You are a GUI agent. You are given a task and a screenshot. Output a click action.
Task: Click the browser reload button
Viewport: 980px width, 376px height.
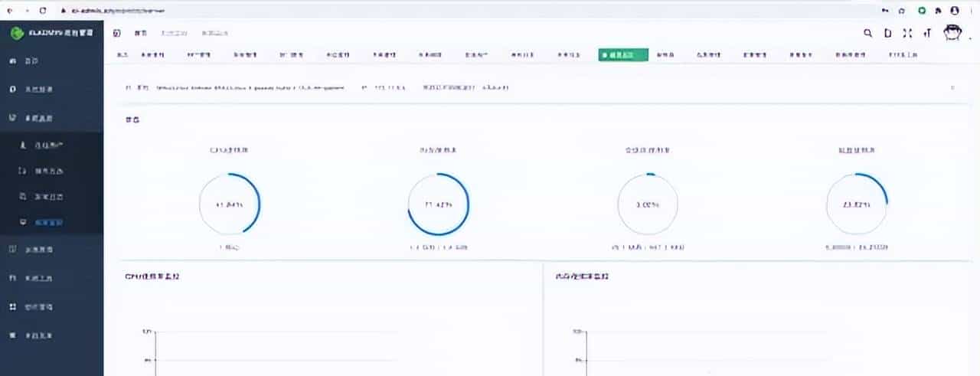[x=42, y=11]
